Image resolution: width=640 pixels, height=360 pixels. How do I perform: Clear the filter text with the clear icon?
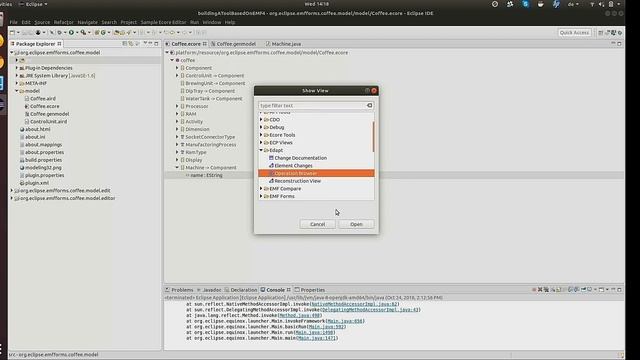point(369,105)
